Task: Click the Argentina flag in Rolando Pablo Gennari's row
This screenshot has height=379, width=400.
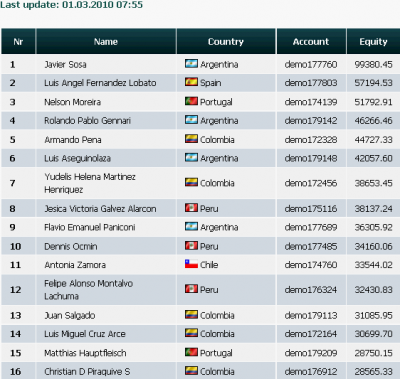Action: [x=191, y=120]
